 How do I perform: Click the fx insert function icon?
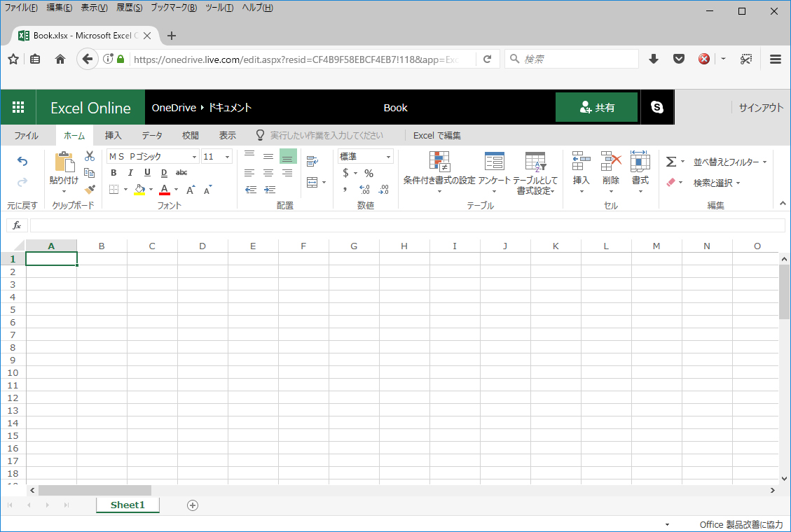click(17, 225)
